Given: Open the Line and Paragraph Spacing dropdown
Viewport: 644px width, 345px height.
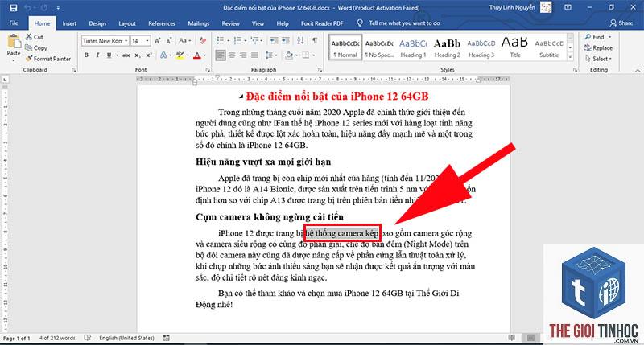Looking at the screenshot, I should click(x=270, y=55).
